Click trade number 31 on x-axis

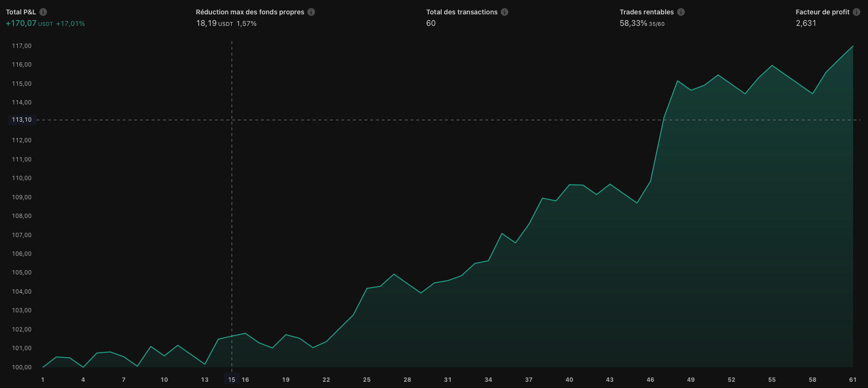tap(447, 379)
